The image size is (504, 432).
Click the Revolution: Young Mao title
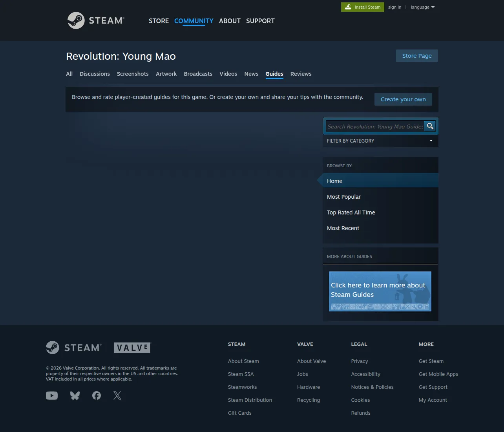click(x=121, y=56)
